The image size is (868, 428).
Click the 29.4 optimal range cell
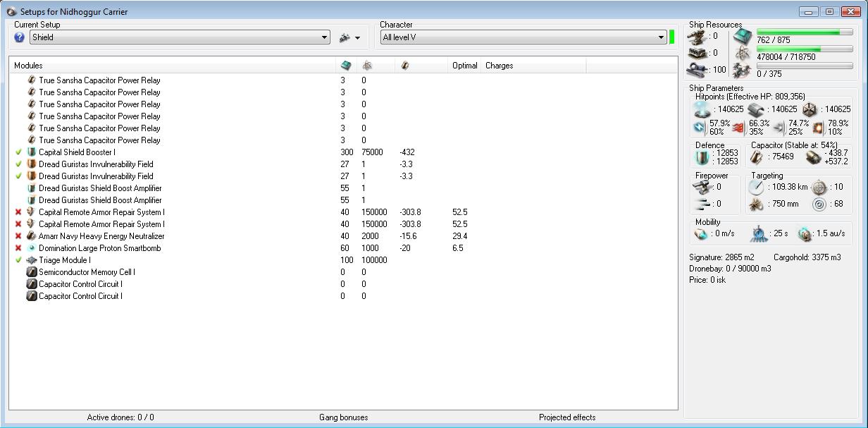460,236
